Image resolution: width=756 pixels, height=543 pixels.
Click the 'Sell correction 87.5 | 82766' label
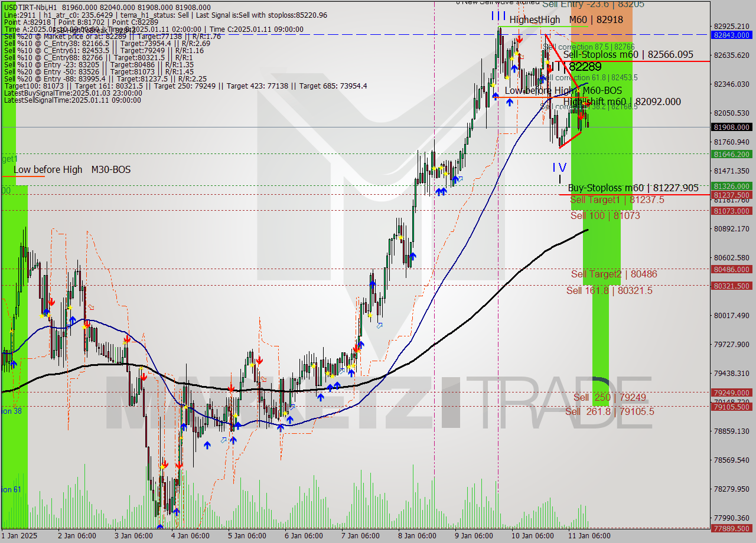point(589,47)
